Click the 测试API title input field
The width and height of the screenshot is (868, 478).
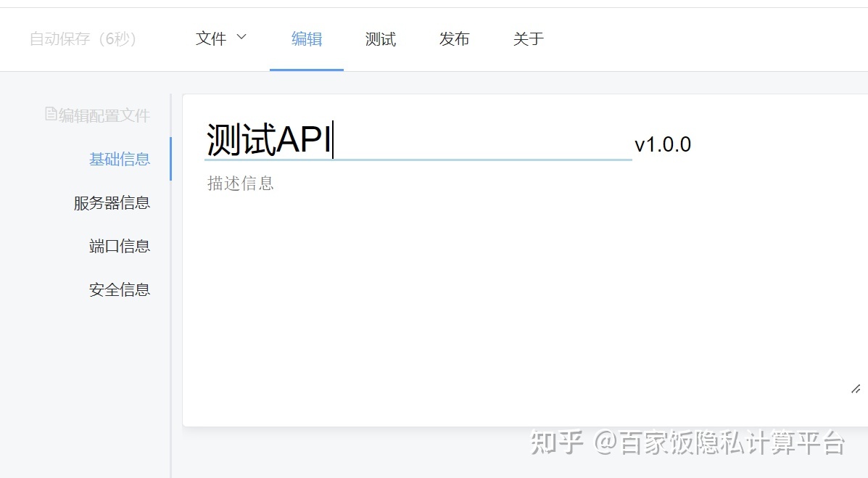coord(418,139)
